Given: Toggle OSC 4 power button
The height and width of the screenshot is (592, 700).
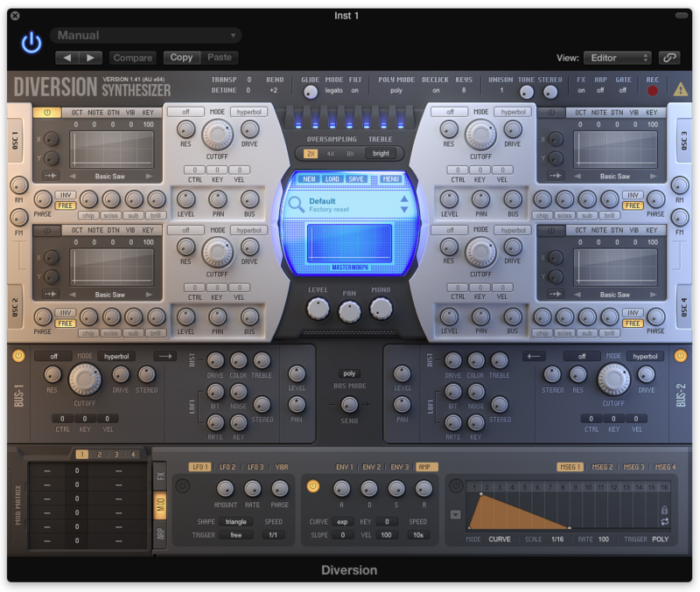Looking at the screenshot, I should [551, 230].
